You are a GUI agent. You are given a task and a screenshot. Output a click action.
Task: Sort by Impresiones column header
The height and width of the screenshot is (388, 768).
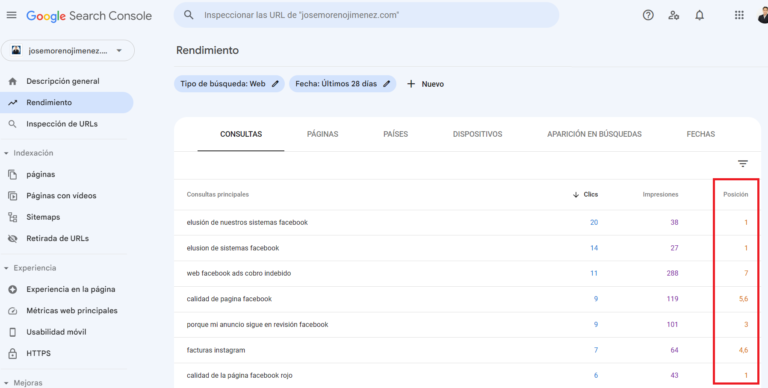point(660,194)
